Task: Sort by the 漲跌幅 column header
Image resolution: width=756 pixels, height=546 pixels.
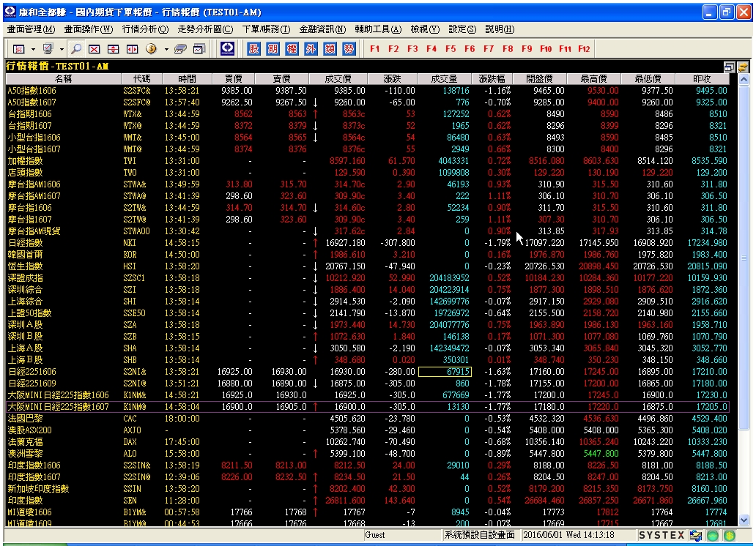Action: point(492,78)
